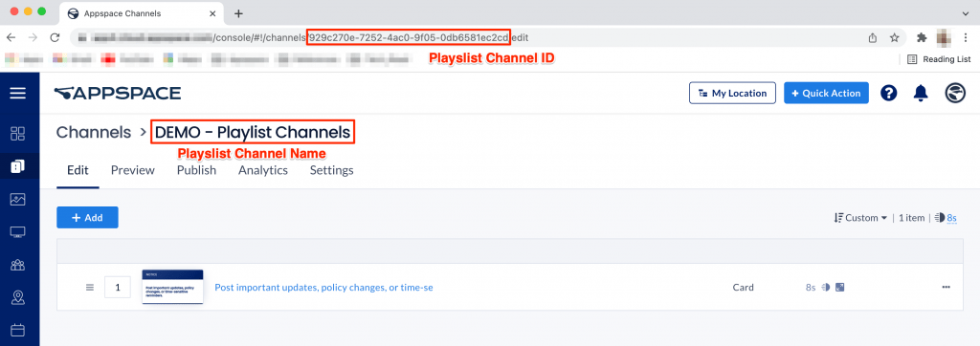Open the Users group icon in sidebar

click(17, 266)
